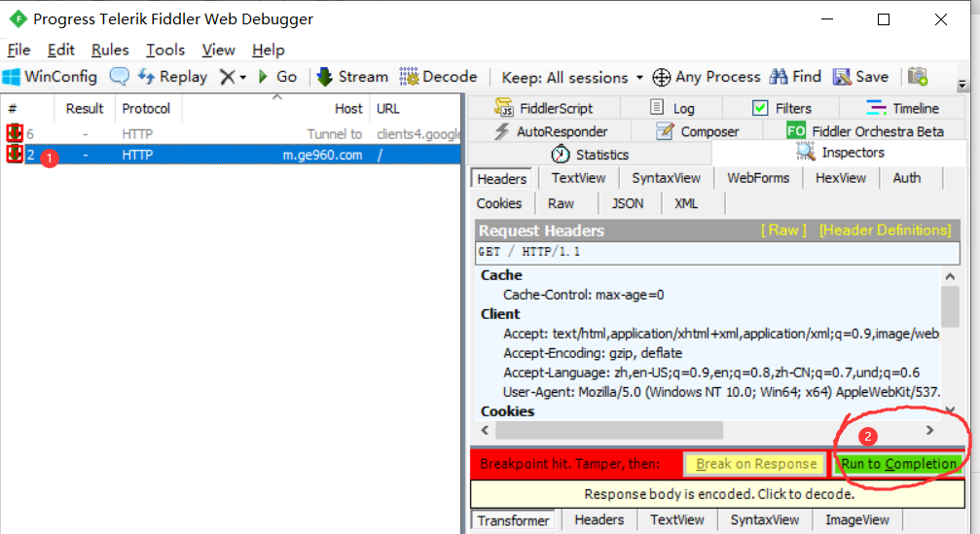Click the Remove sessions X icon
Viewport: 980px width, 534px height.
(x=228, y=78)
